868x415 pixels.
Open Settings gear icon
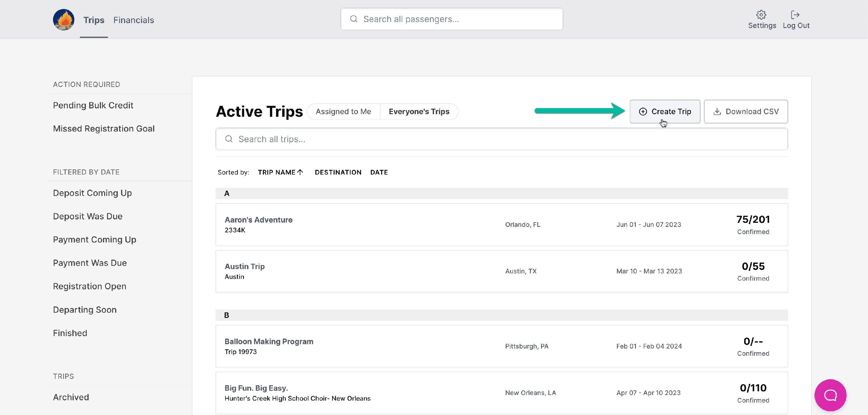point(761,15)
